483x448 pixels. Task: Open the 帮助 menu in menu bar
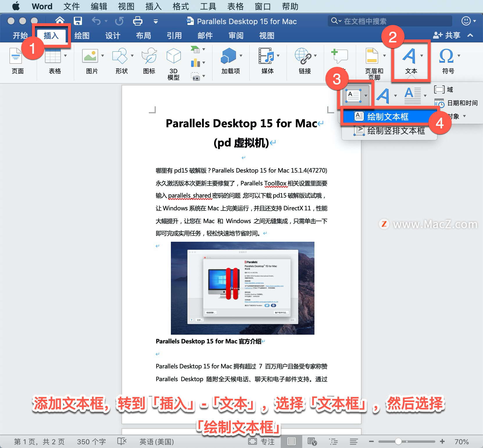pos(290,6)
